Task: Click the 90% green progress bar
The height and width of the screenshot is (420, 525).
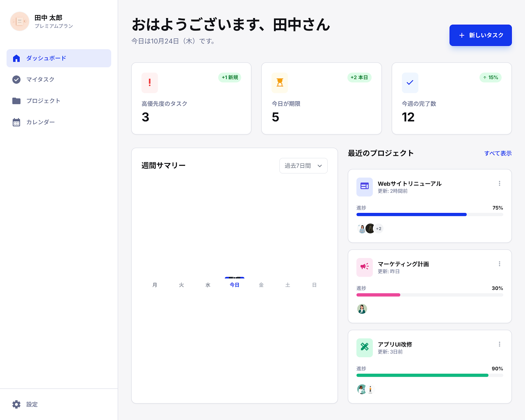Action: tap(430, 375)
